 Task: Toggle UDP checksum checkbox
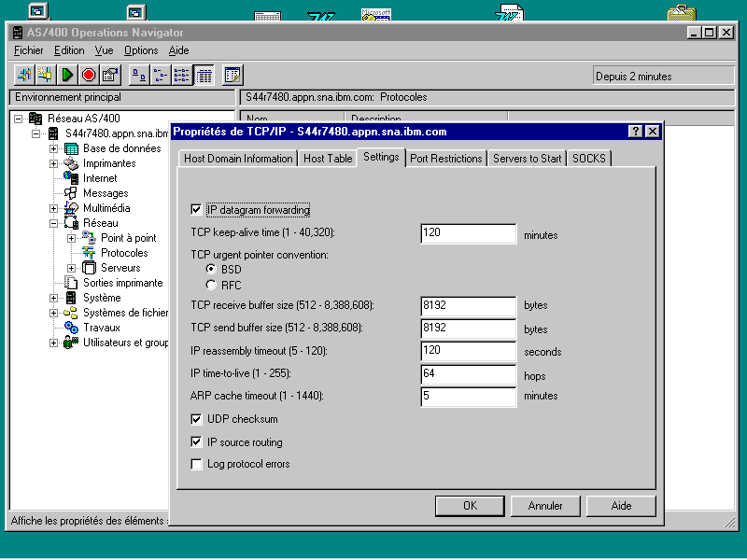coord(196,419)
